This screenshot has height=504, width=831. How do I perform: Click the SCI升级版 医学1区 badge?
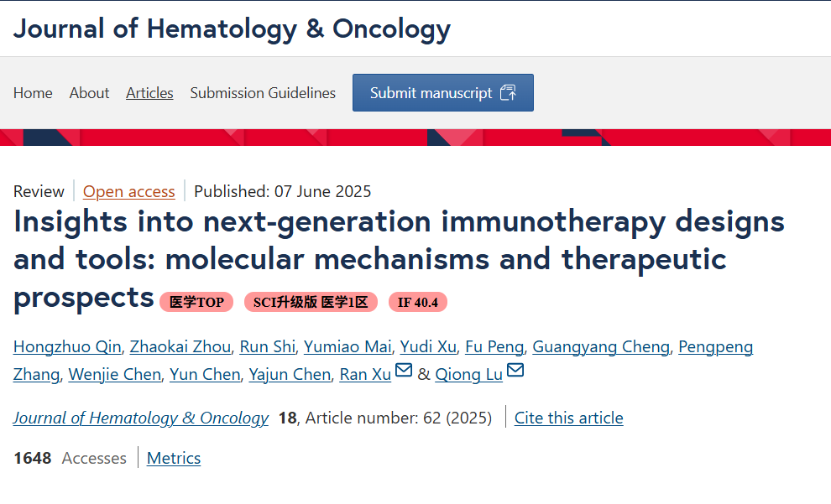311,302
